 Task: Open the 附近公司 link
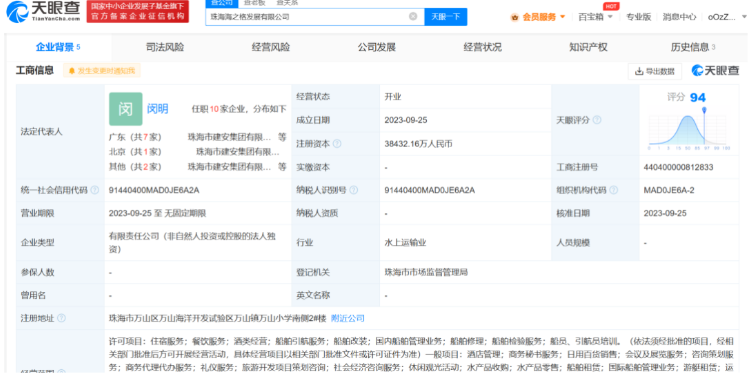click(x=348, y=318)
